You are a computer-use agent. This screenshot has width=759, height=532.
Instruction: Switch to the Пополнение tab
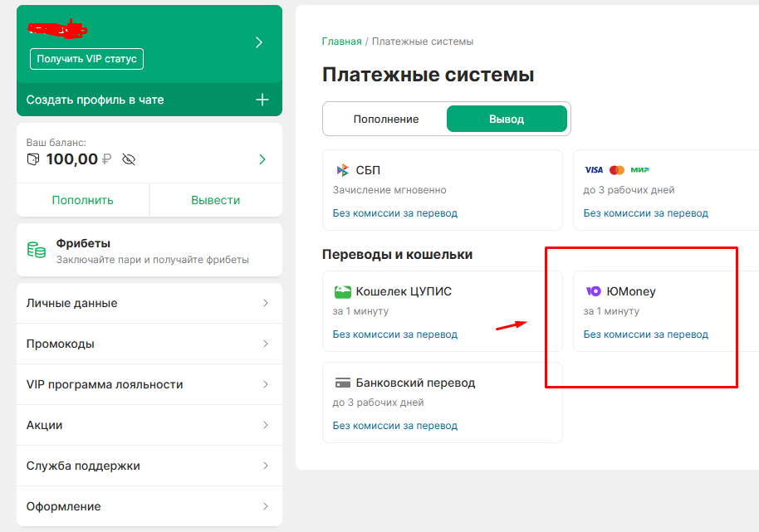click(386, 119)
